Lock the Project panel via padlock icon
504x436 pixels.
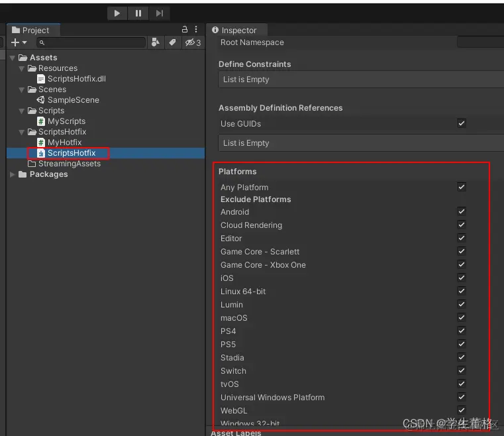(185, 29)
